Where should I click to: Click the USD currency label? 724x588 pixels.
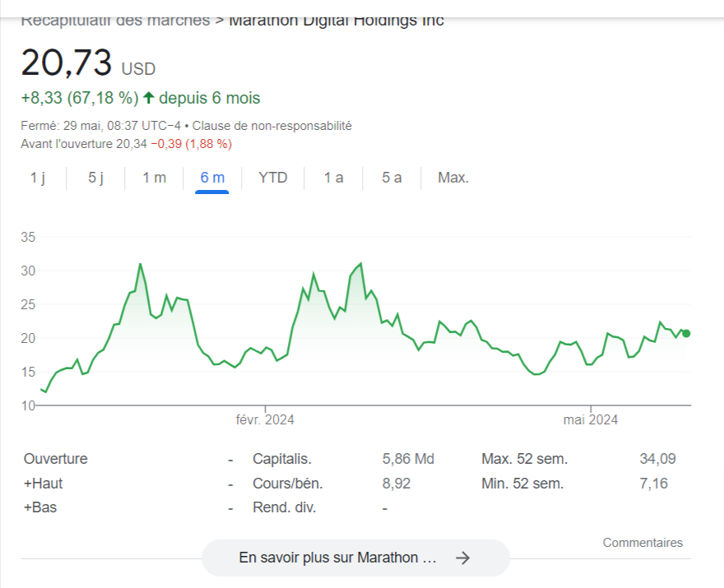click(x=138, y=69)
